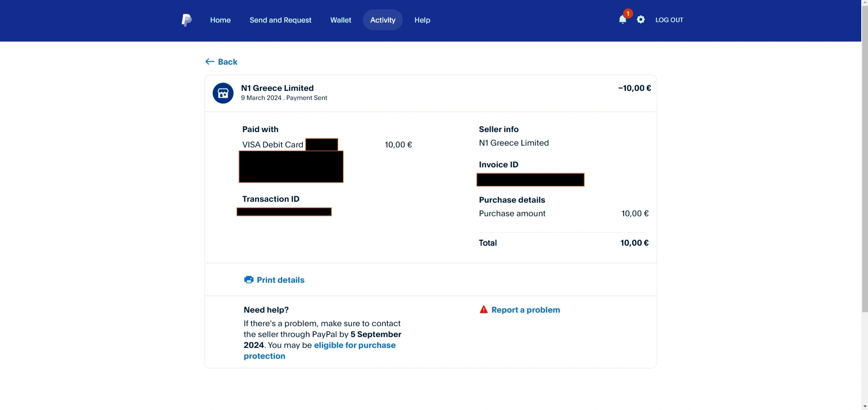
Task: Click the PayPal logo icon
Action: pos(186,20)
